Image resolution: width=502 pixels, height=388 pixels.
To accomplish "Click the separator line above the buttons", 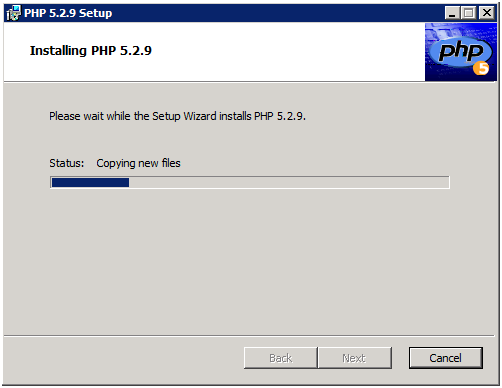I will [x=249, y=336].
